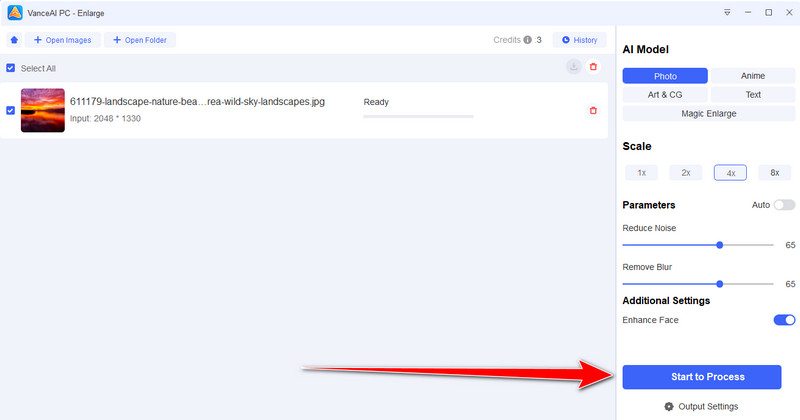Image resolution: width=800 pixels, height=420 pixels.
Task: Close the VanceAI window
Action: point(789,12)
